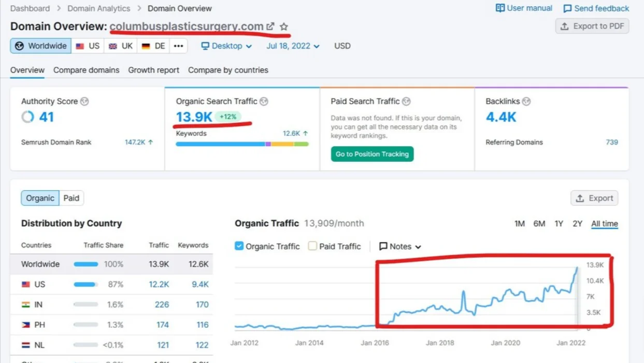Viewport: 644px width, 363px height.
Task: Click the Export to PDF button
Action: click(592, 26)
